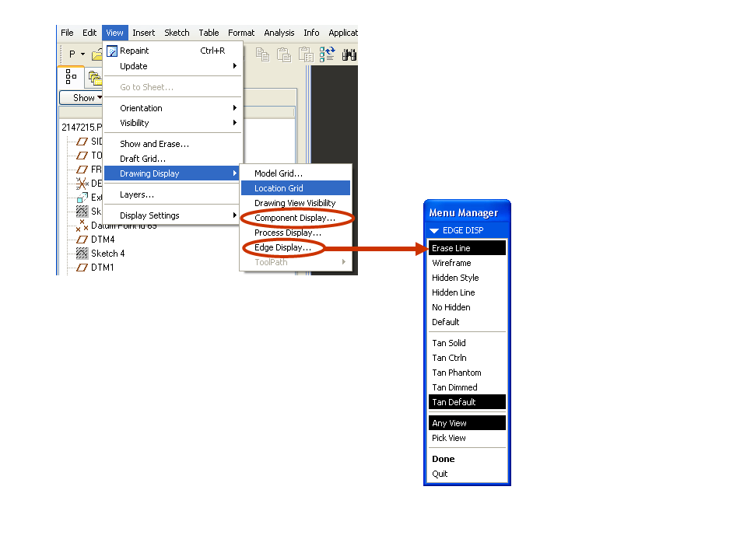Choose Process Display in submenu
Image resolution: width=747 pixels, height=560 pixels.
tap(296, 233)
